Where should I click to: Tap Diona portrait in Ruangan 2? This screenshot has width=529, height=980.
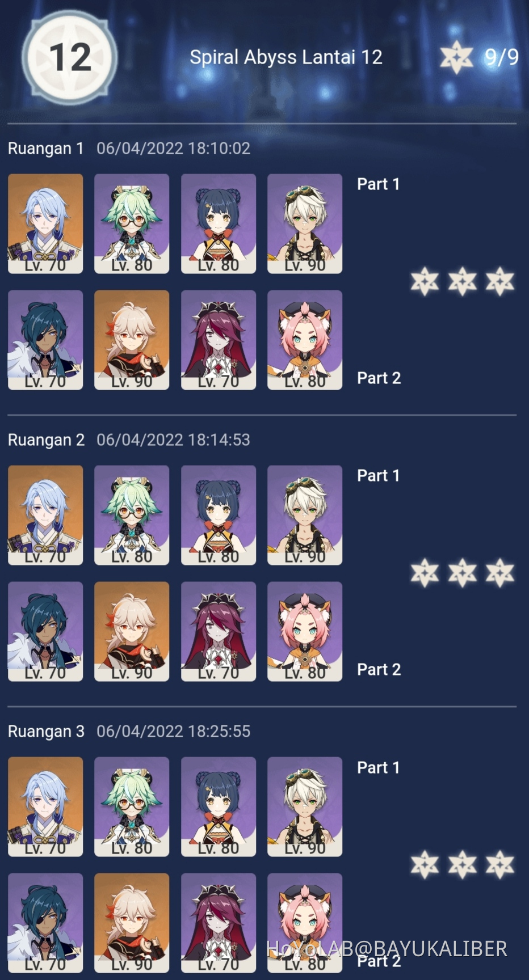305,632
